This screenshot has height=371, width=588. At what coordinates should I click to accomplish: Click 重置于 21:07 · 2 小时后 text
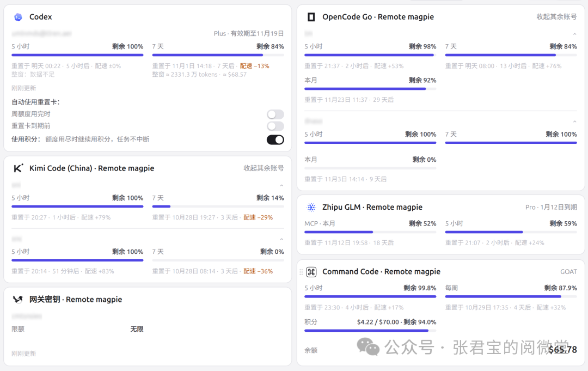tap(477, 243)
